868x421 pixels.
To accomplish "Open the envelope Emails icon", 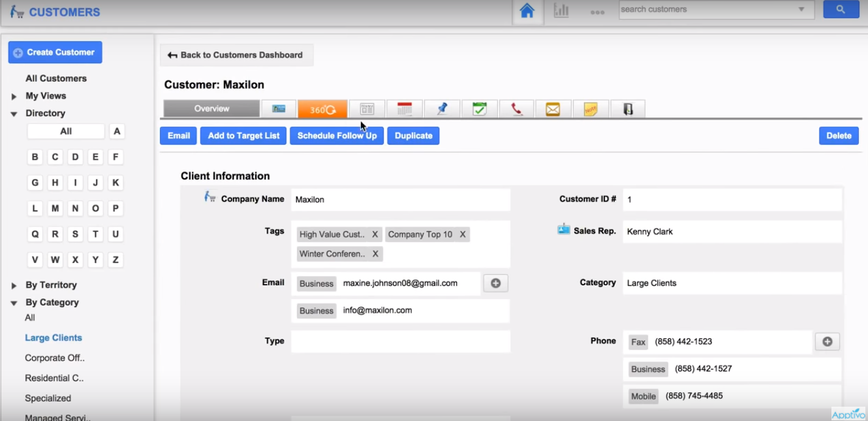I will point(553,108).
